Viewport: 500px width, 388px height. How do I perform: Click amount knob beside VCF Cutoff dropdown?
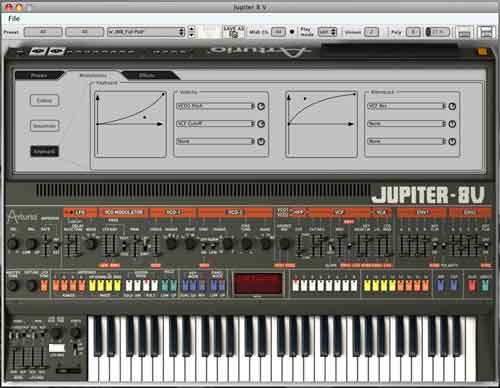tap(261, 124)
